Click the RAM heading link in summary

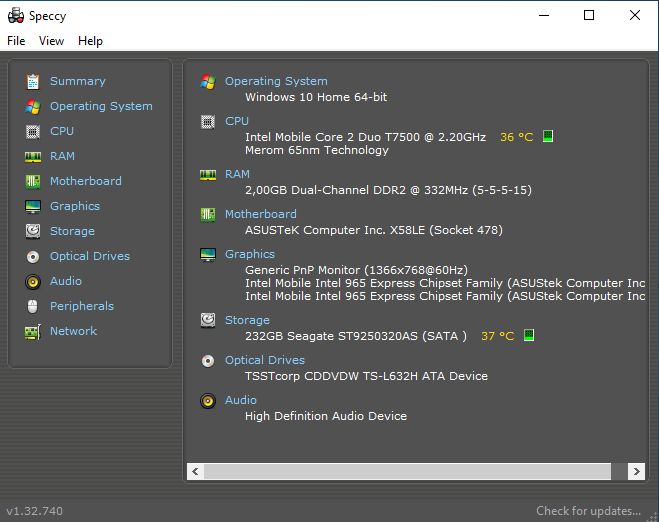click(237, 174)
